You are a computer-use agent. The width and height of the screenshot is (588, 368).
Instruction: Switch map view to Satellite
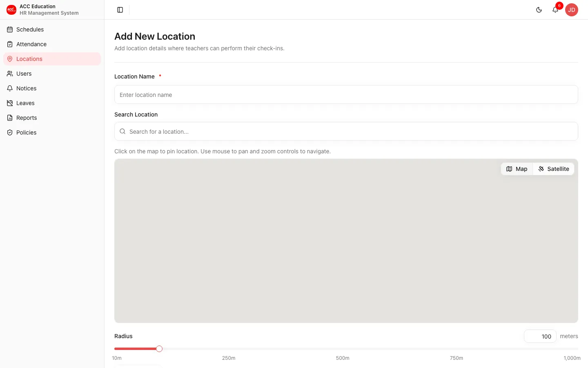pos(553,169)
